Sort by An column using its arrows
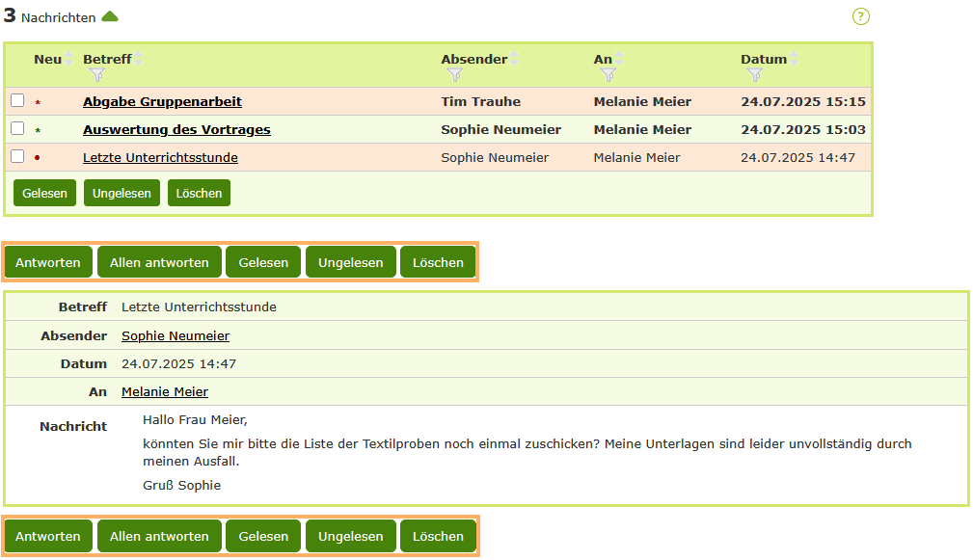 [x=619, y=60]
